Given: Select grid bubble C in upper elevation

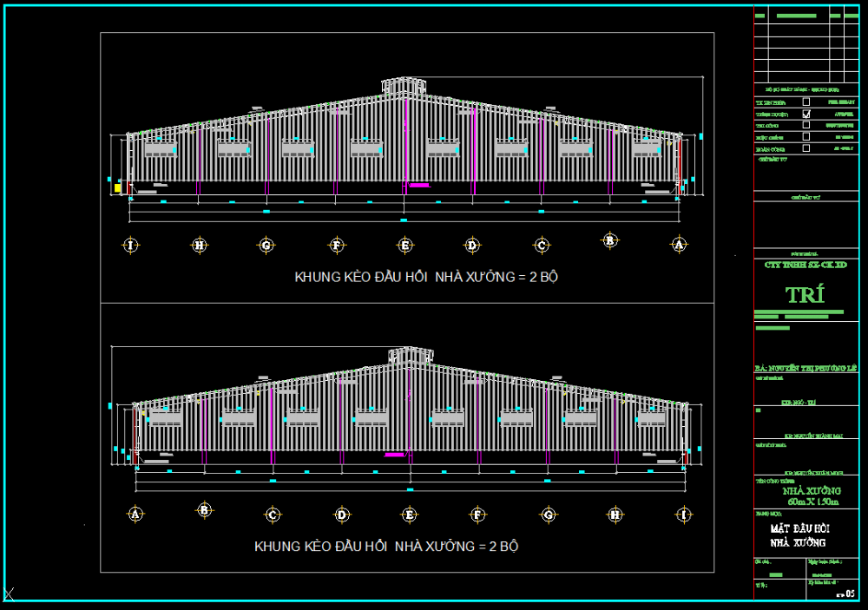Looking at the screenshot, I should (x=542, y=246).
